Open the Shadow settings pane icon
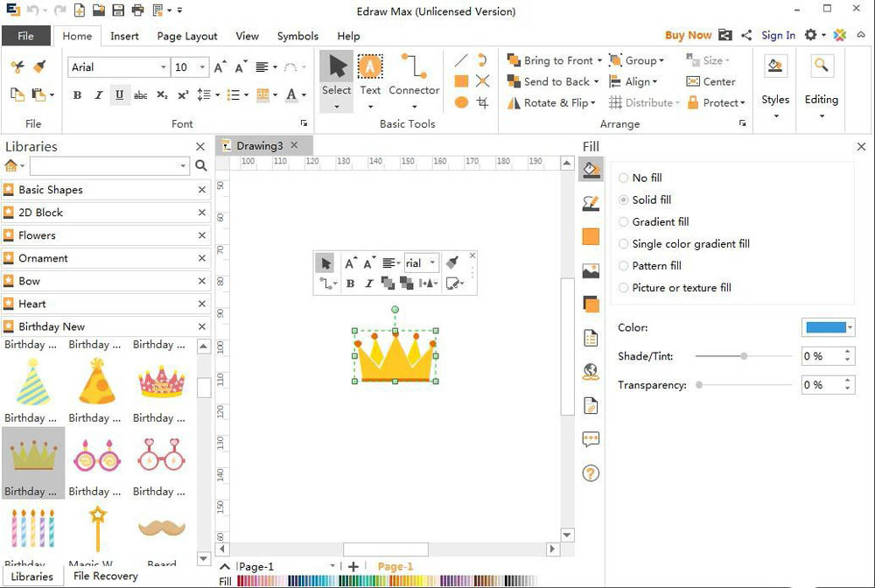The image size is (875, 588). point(591,304)
